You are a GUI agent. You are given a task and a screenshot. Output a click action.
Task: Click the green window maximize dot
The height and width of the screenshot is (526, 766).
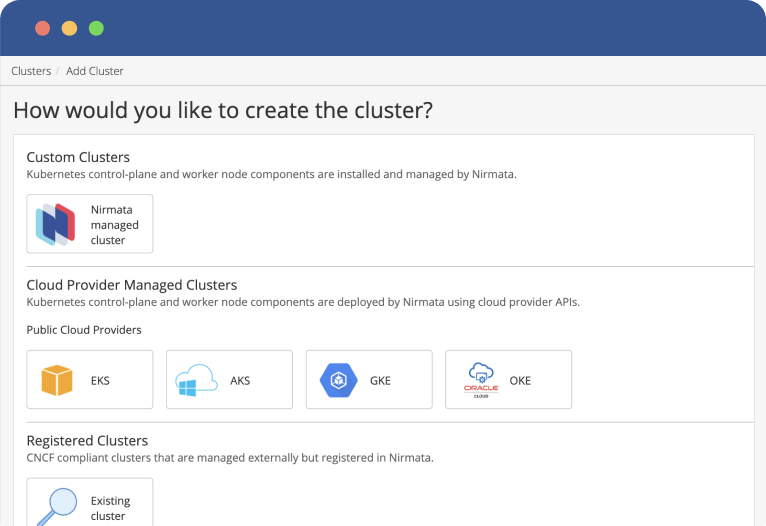[96, 28]
